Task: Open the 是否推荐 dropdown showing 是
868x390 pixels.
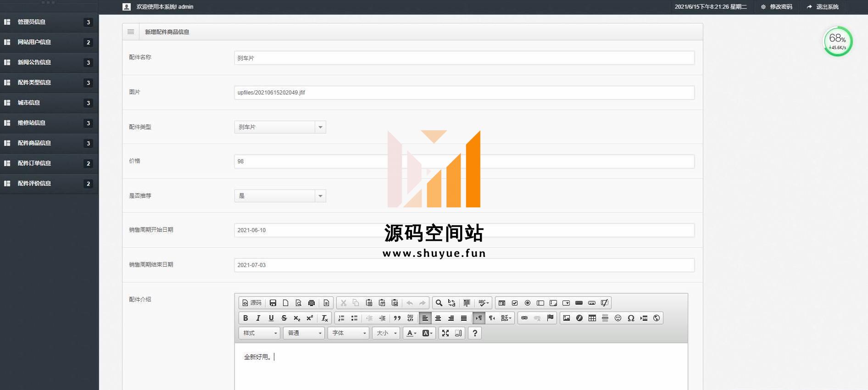Action: point(280,196)
